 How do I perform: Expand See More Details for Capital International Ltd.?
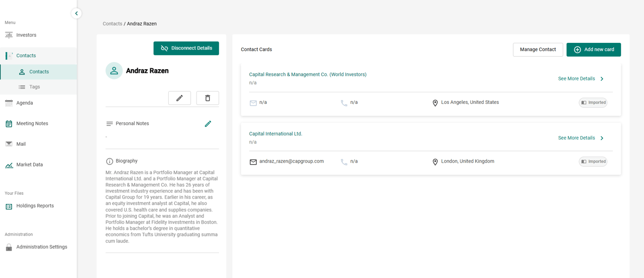[x=581, y=138]
